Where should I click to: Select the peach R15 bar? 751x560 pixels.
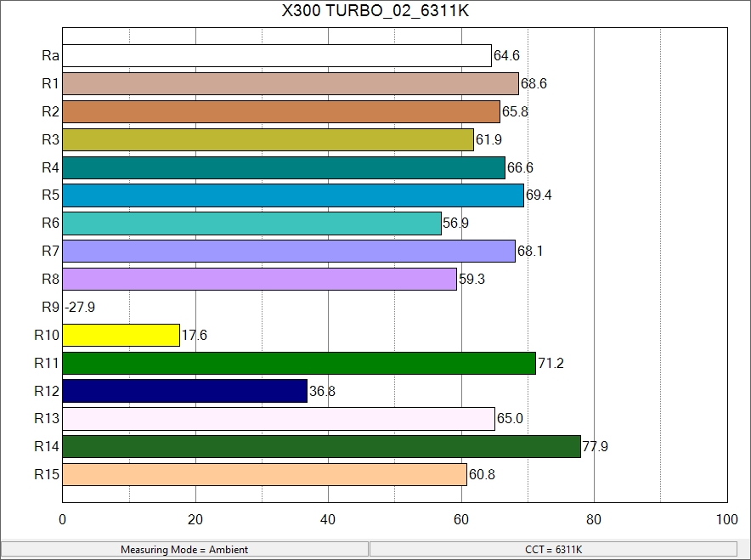tap(264, 474)
